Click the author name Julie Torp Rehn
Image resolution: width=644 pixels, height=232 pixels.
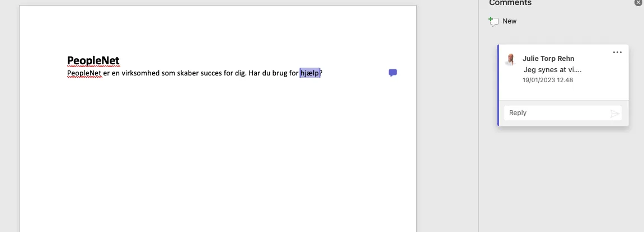point(548,59)
